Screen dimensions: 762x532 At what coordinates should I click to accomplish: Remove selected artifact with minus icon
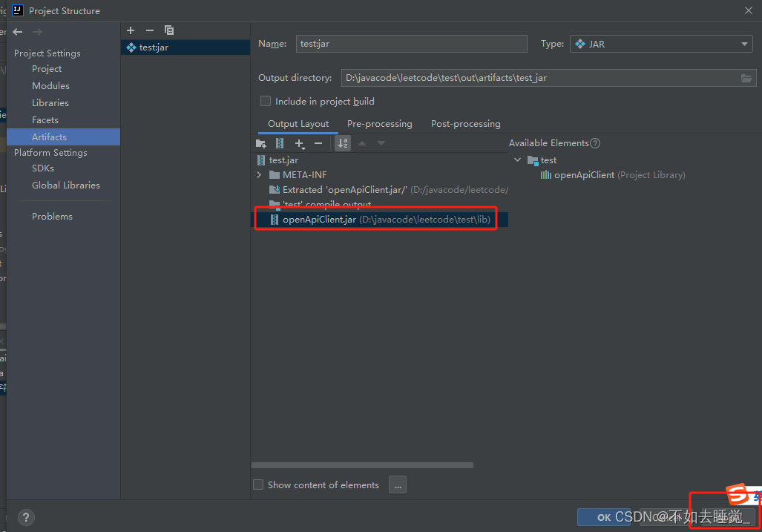tap(150, 30)
